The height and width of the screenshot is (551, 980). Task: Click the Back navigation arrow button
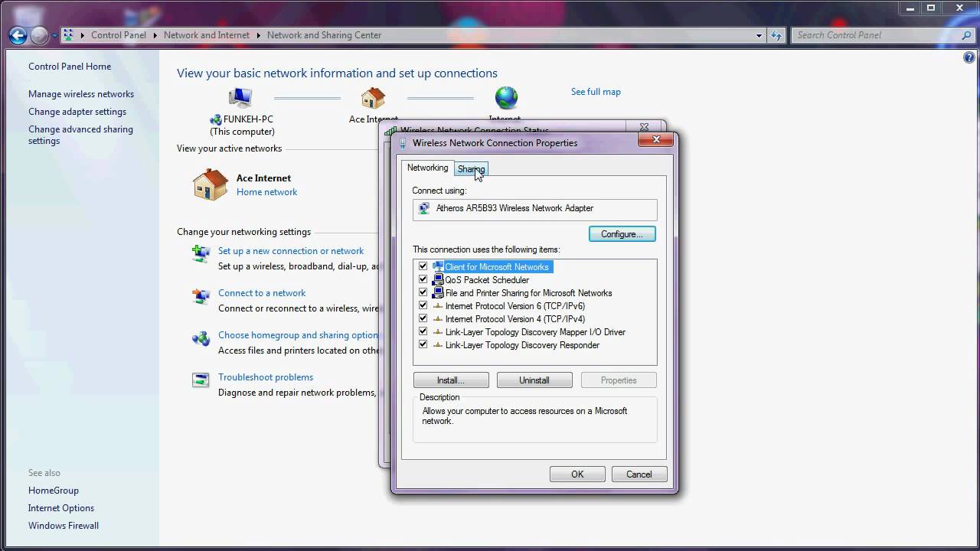point(18,35)
